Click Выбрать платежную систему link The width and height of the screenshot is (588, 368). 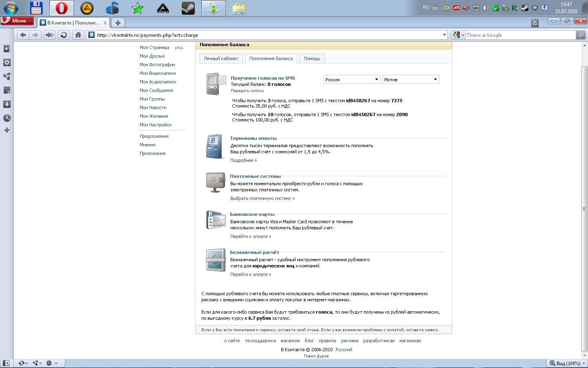262,198
